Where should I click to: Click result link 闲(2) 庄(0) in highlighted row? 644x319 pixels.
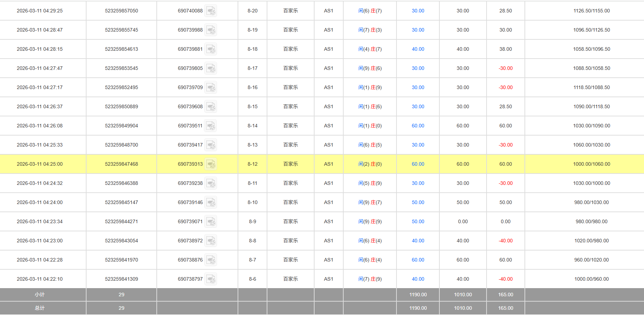pyautogui.click(x=370, y=164)
